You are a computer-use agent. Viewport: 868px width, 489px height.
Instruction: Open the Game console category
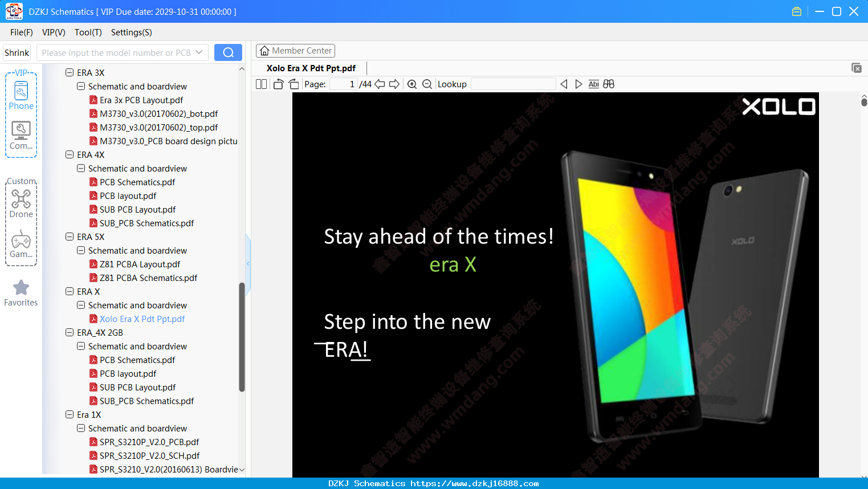21,244
